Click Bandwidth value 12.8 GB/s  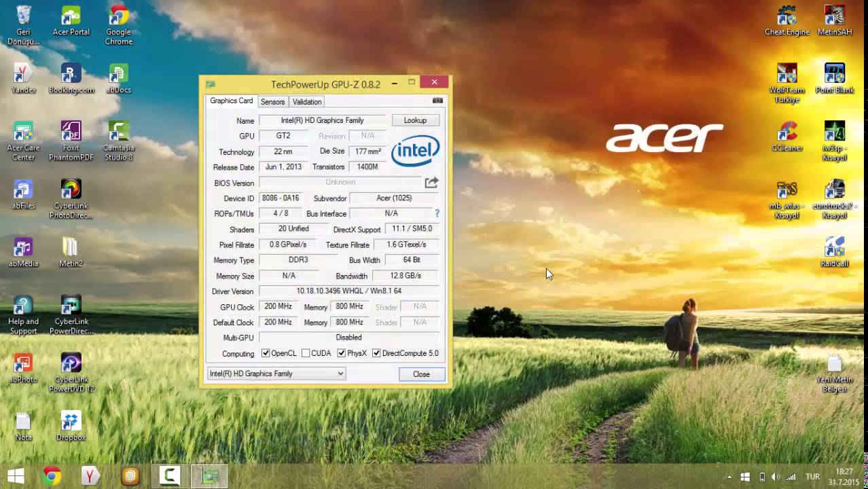[x=405, y=276]
